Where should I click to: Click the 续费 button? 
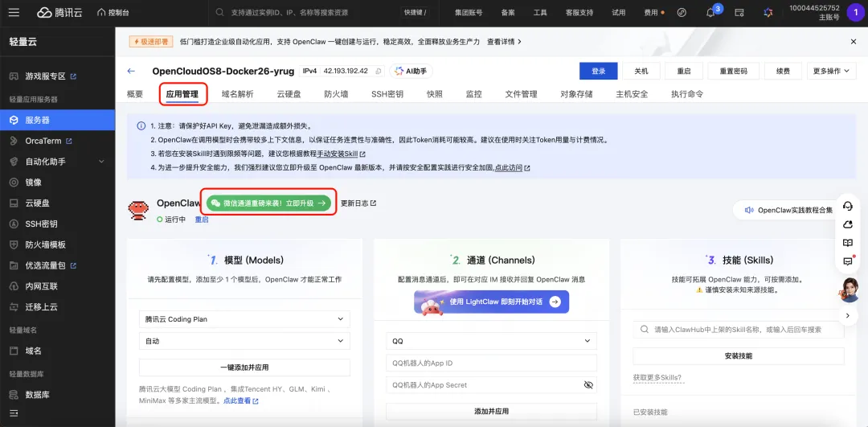click(x=783, y=71)
